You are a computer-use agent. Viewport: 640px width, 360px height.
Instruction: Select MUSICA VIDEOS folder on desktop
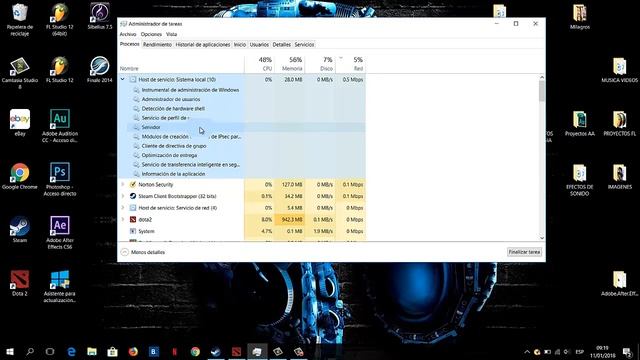(620, 69)
